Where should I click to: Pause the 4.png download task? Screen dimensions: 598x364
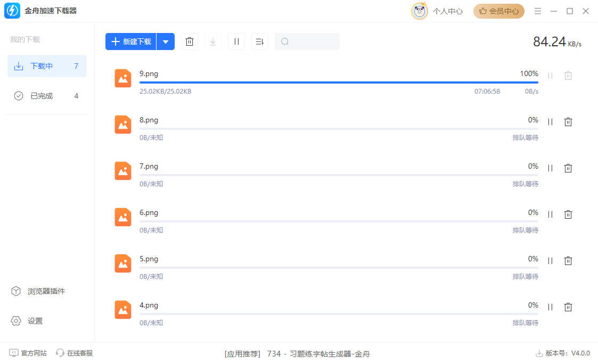pos(550,307)
